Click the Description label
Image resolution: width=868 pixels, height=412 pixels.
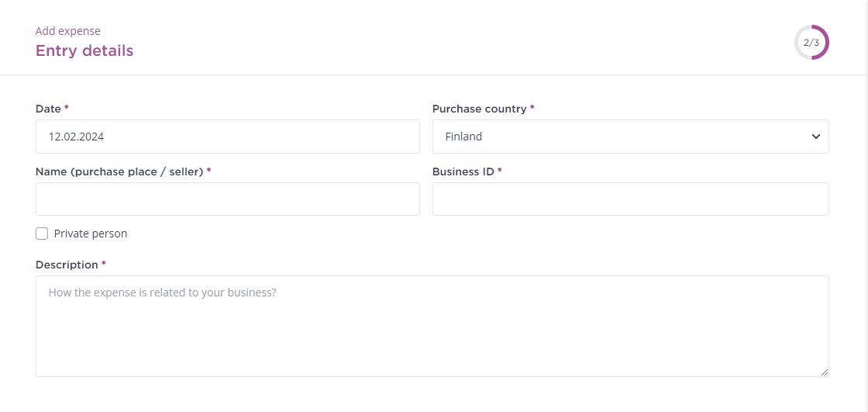point(67,265)
